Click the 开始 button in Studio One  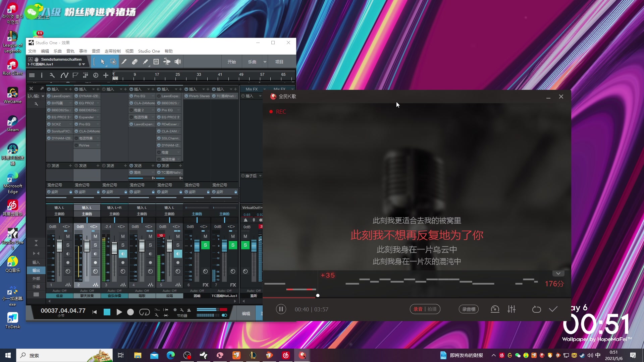[231, 62]
